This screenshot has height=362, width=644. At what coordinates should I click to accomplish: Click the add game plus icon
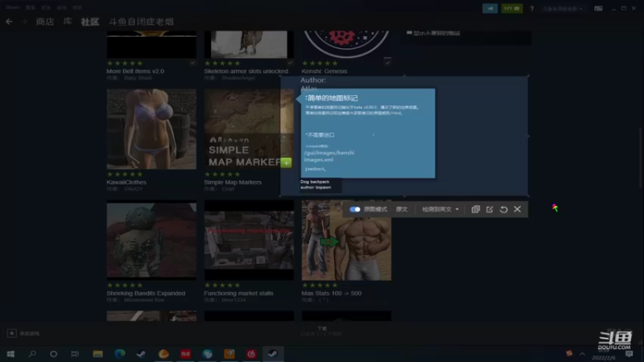tap(11, 333)
